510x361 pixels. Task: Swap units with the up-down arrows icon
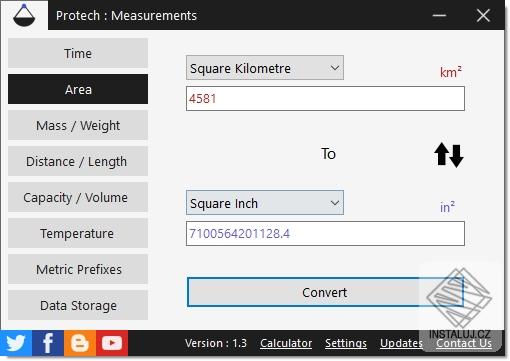pos(449,155)
